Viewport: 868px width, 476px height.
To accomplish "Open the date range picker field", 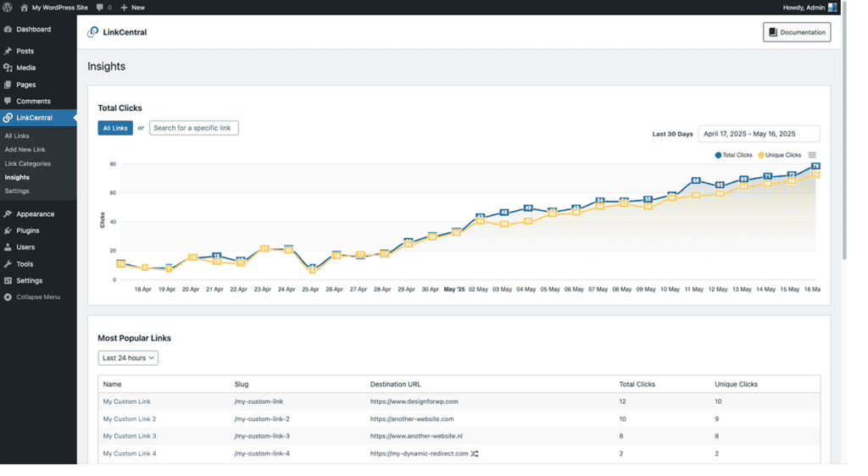I will 758,134.
